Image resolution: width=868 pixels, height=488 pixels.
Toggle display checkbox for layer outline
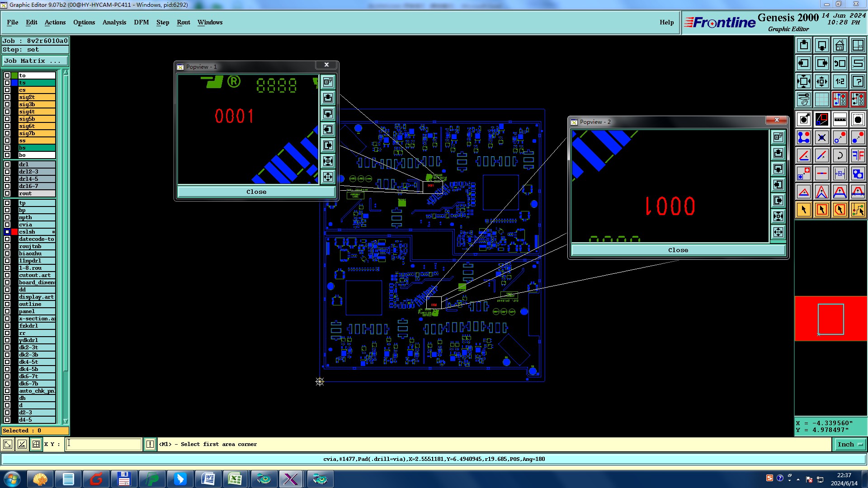click(x=7, y=304)
